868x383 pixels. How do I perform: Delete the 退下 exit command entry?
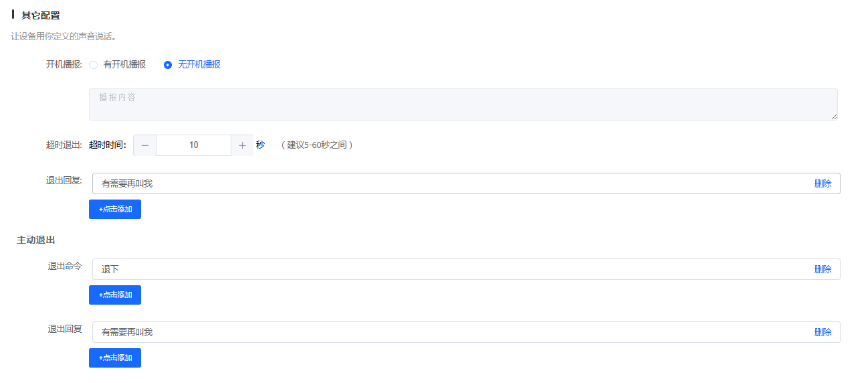823,269
